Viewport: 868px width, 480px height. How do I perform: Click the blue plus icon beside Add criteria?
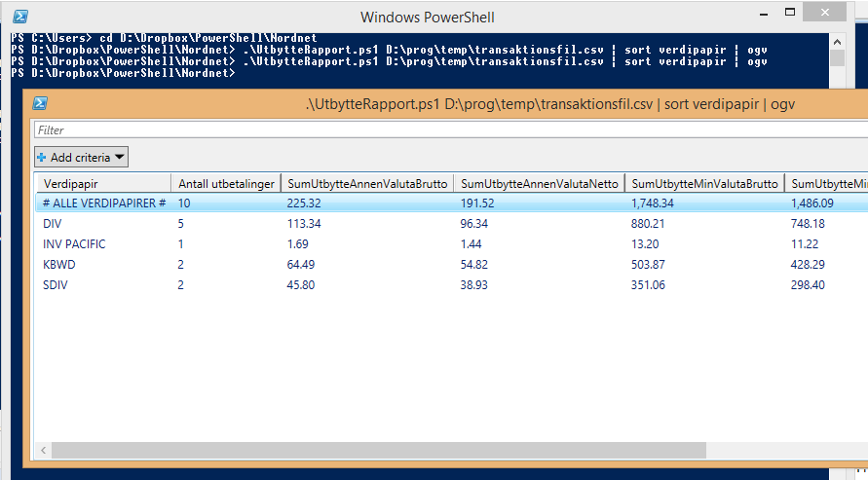coord(42,157)
